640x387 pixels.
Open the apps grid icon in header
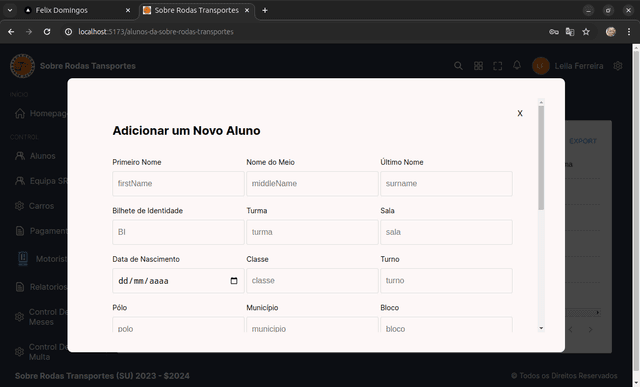click(478, 66)
